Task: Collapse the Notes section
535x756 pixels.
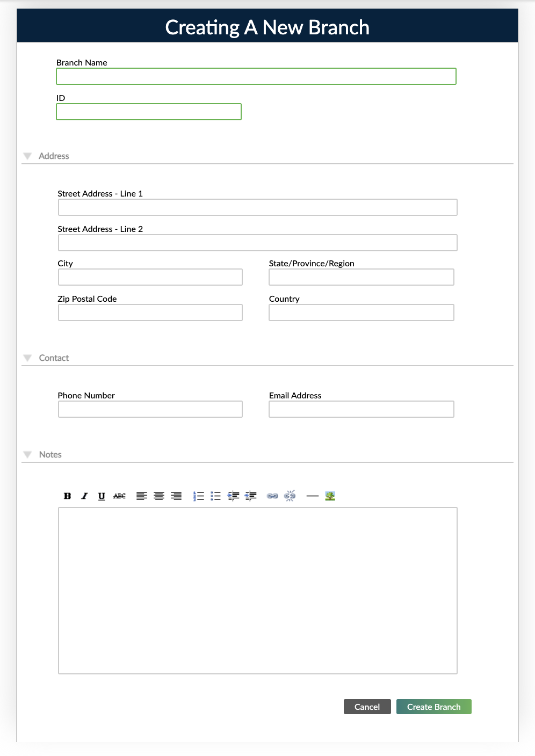Action: pyautogui.click(x=27, y=454)
